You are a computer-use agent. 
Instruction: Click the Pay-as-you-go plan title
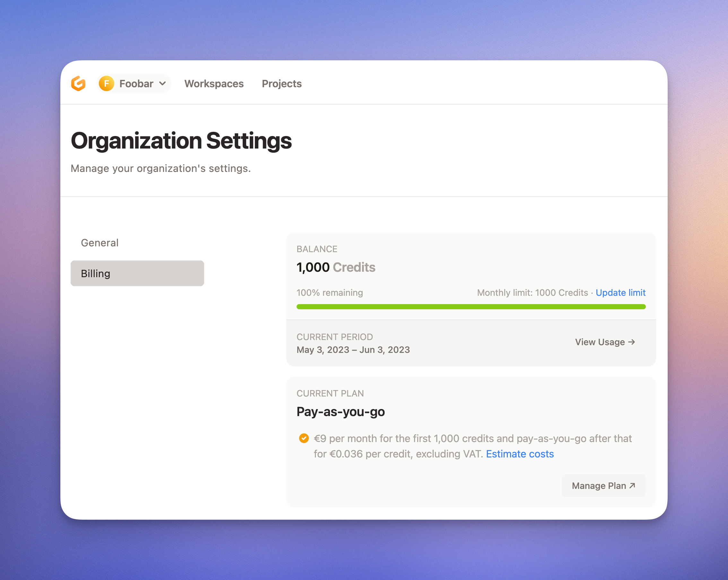click(340, 412)
